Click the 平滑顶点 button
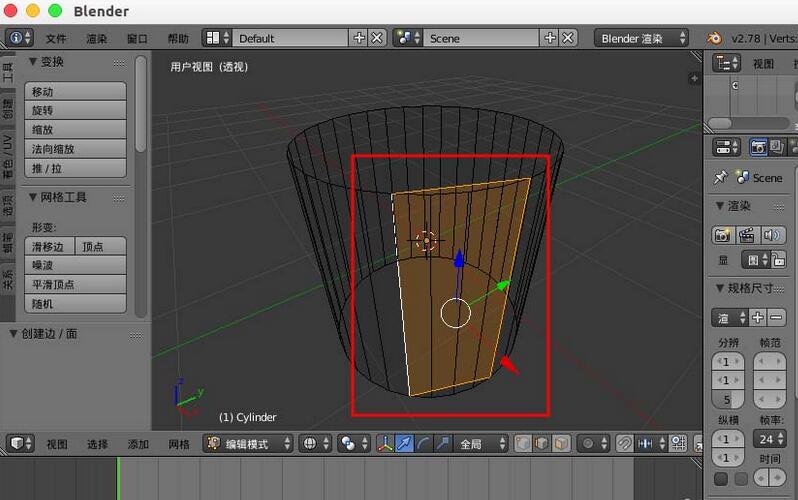Viewport: 798px width, 500px height. pyautogui.click(x=75, y=285)
